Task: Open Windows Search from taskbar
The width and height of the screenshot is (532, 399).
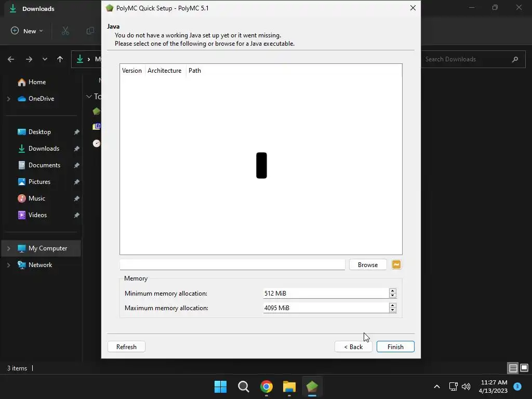Action: pyautogui.click(x=243, y=387)
